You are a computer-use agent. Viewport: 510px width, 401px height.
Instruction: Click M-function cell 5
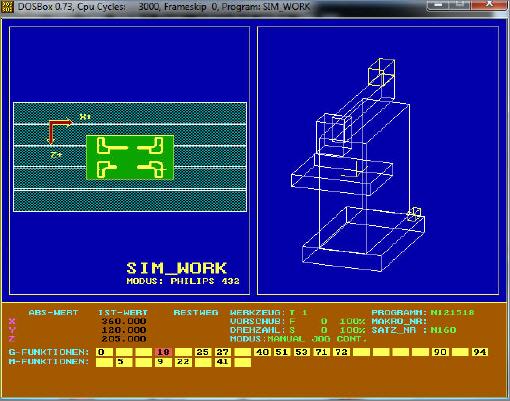[x=124, y=362]
